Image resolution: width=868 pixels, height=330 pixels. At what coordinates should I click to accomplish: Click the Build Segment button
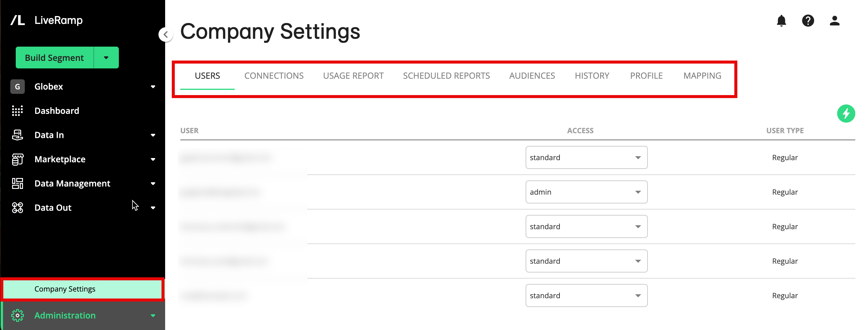click(54, 57)
